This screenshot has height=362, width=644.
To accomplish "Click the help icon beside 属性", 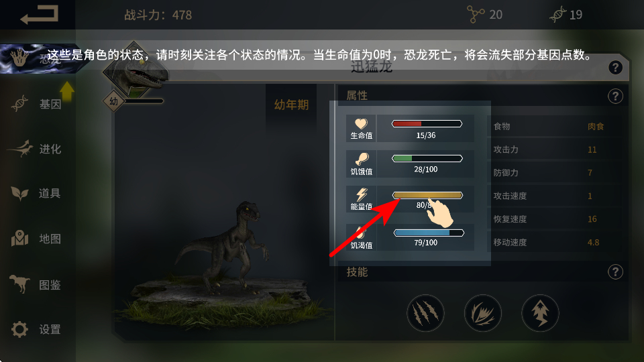I will pyautogui.click(x=615, y=97).
